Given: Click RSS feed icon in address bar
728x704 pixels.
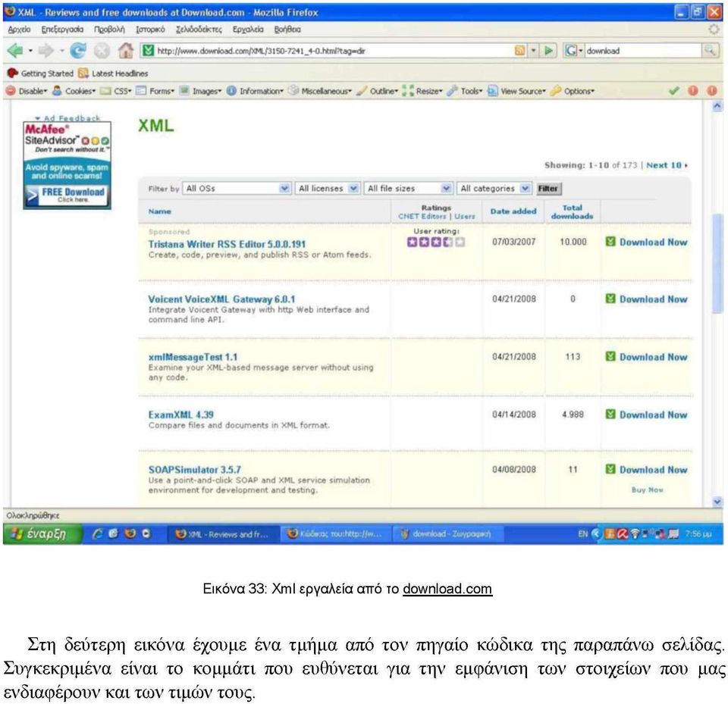Looking at the screenshot, I should [x=520, y=51].
